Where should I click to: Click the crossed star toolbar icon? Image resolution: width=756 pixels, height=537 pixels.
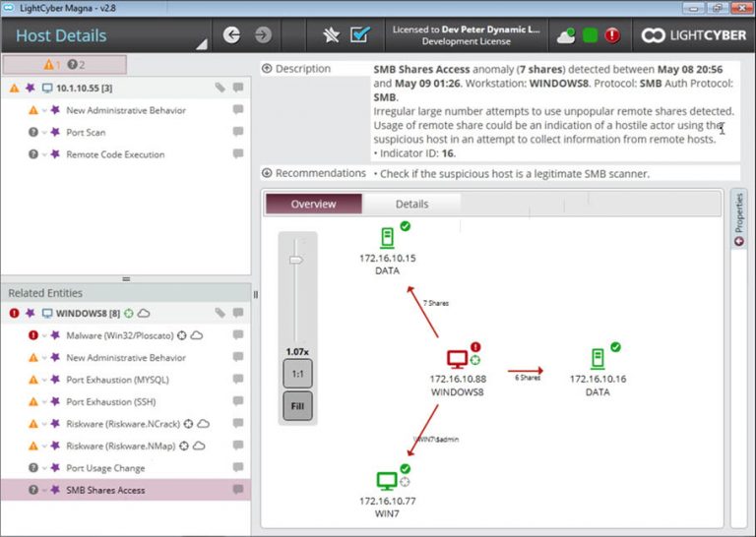[331, 34]
